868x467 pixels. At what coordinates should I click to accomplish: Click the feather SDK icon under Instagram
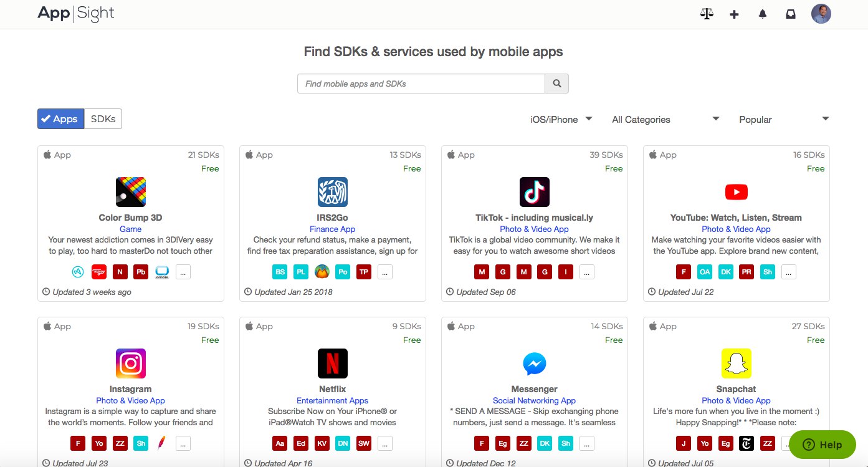[162, 443]
